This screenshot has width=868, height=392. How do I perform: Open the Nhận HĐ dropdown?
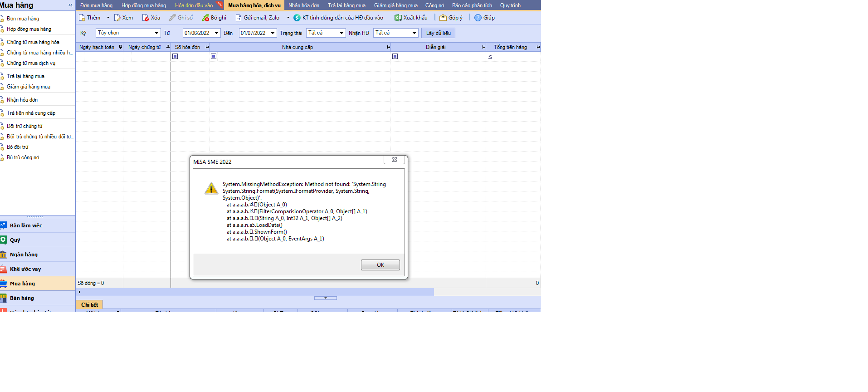pyautogui.click(x=414, y=33)
